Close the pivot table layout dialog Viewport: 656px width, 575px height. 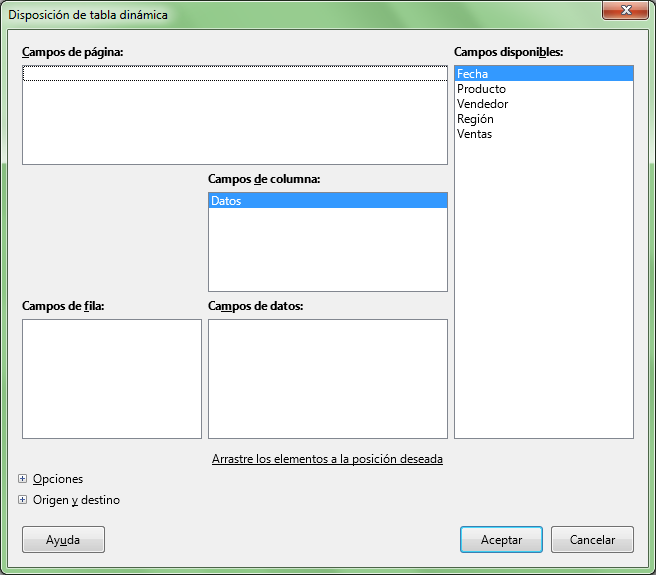click(x=626, y=10)
